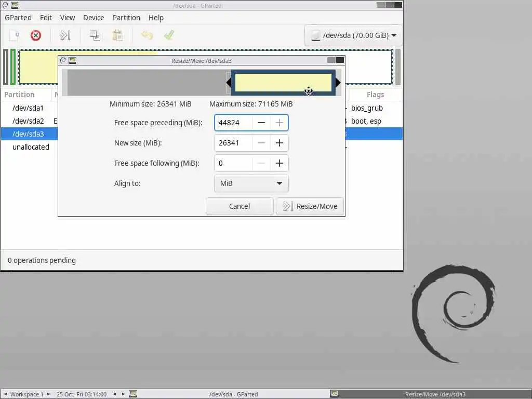532x399 pixels.
Task: Click the Resize/Move toolbar icon
Action: (x=65, y=35)
